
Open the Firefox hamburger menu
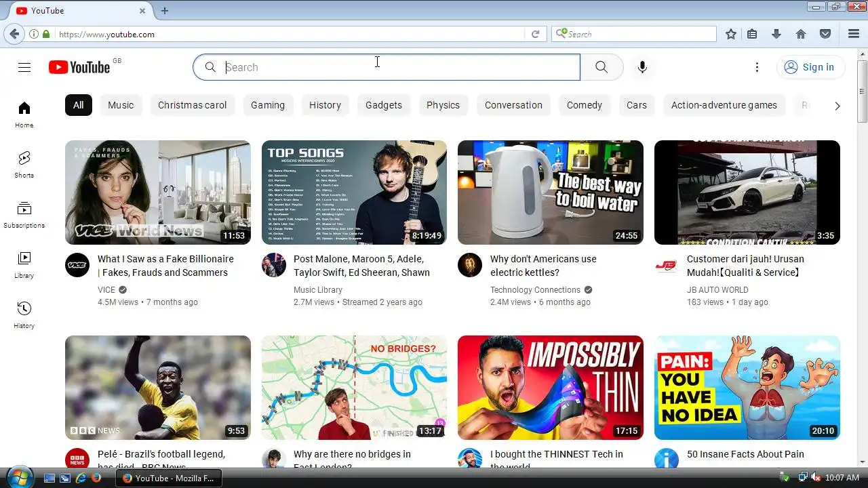854,34
